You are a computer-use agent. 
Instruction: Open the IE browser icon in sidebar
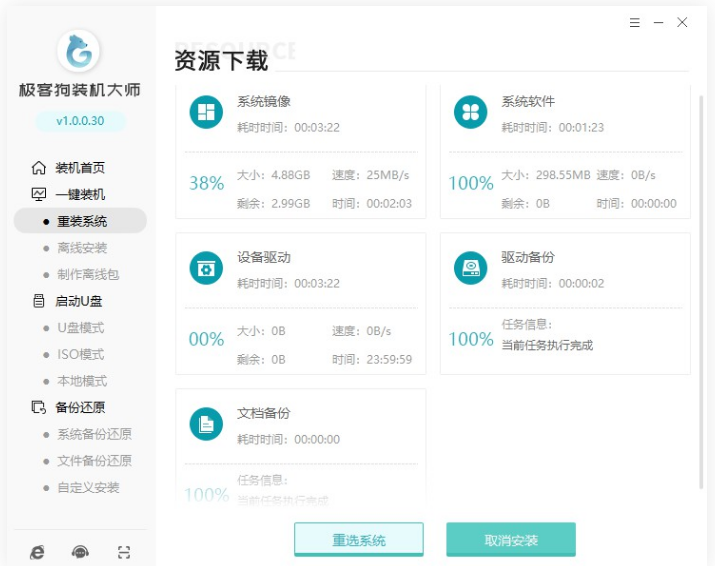[37, 552]
